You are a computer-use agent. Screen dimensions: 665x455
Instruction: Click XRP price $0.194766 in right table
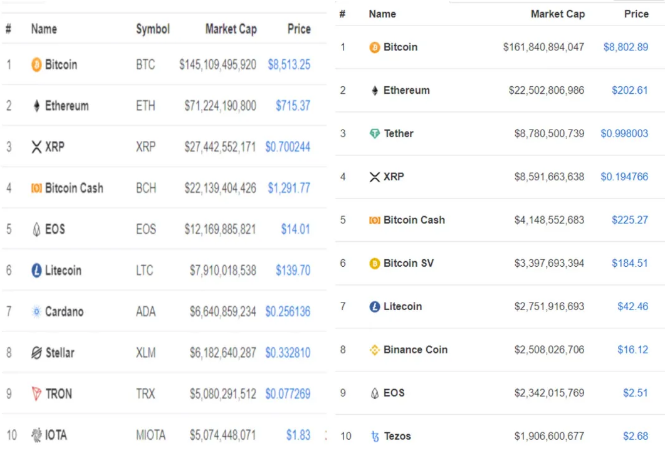click(623, 177)
